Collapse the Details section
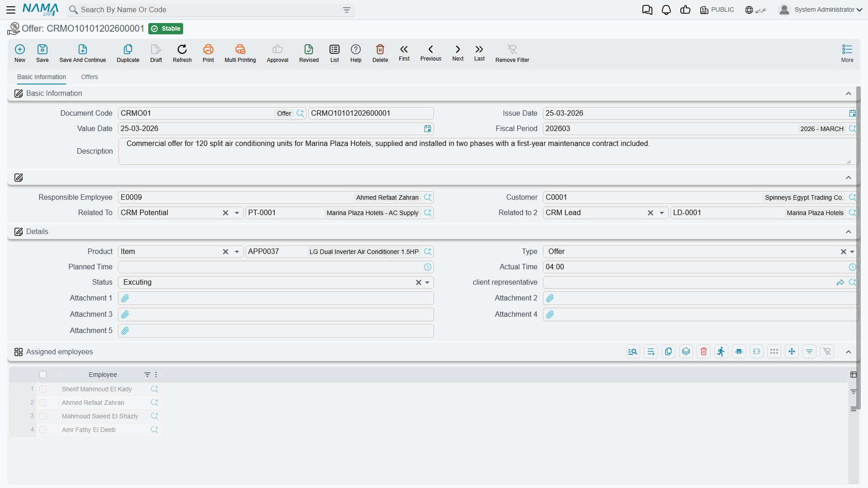This screenshot has width=868, height=488. tap(849, 232)
